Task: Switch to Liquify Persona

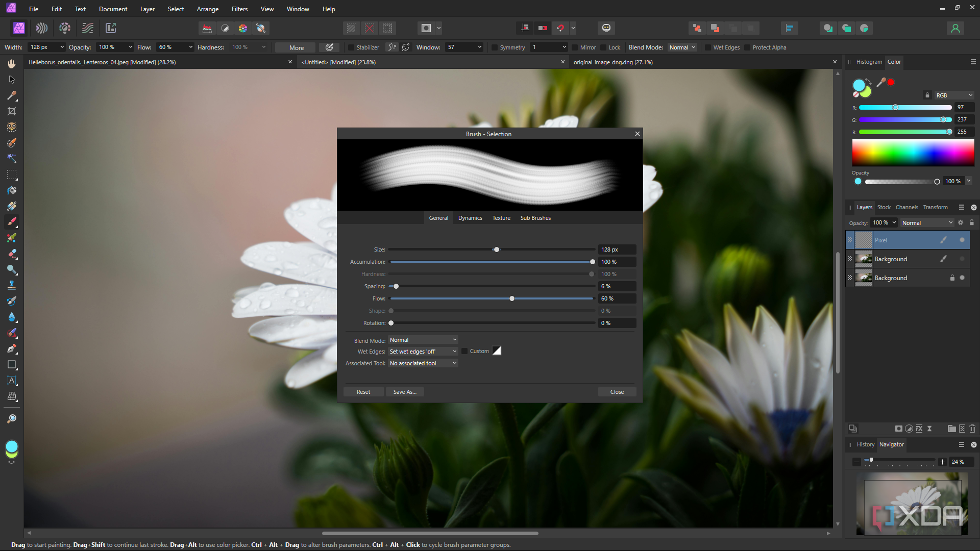Action: tap(42, 28)
